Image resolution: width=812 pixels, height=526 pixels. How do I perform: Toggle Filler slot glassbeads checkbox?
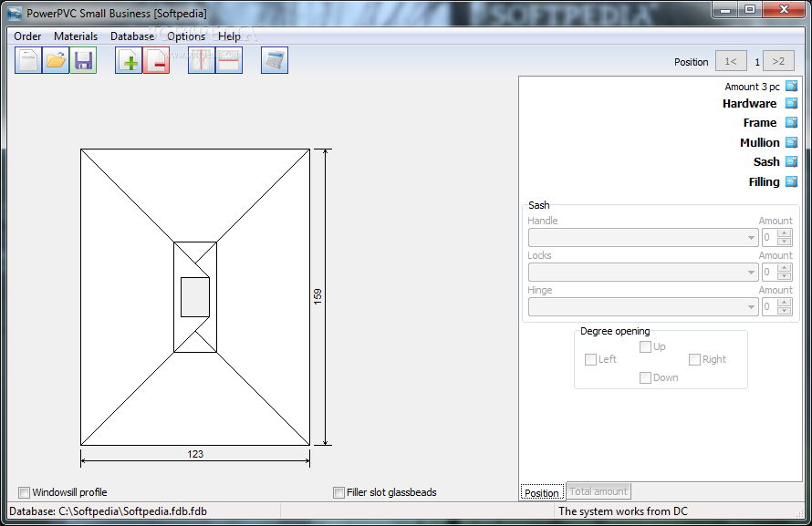click(x=338, y=492)
